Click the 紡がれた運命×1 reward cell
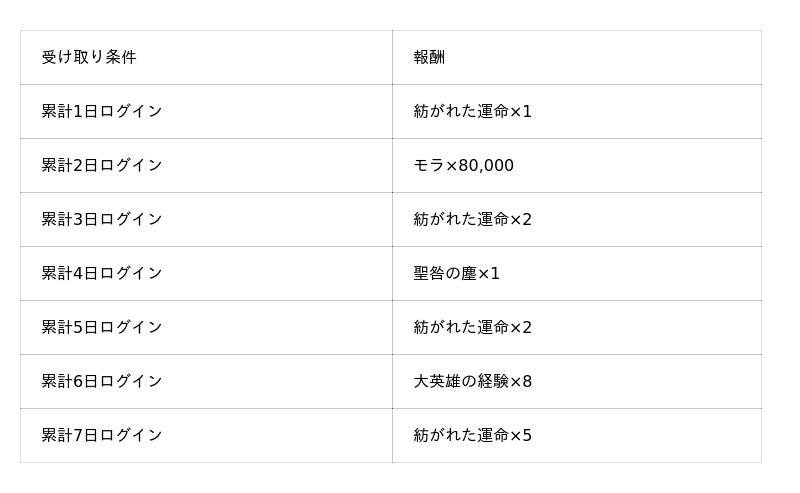The image size is (800, 493). 472,111
